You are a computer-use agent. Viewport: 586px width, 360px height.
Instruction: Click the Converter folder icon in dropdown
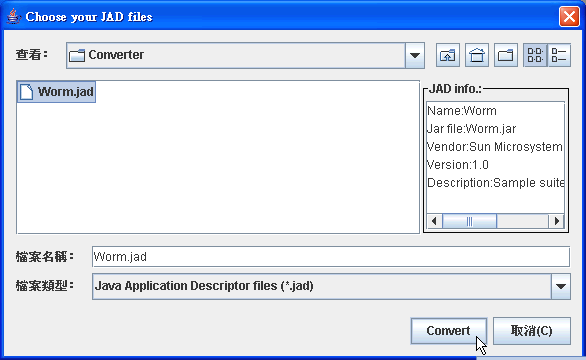click(77, 55)
